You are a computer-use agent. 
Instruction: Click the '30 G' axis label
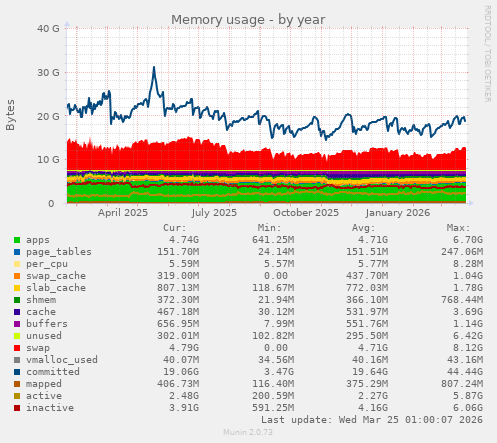(49, 72)
